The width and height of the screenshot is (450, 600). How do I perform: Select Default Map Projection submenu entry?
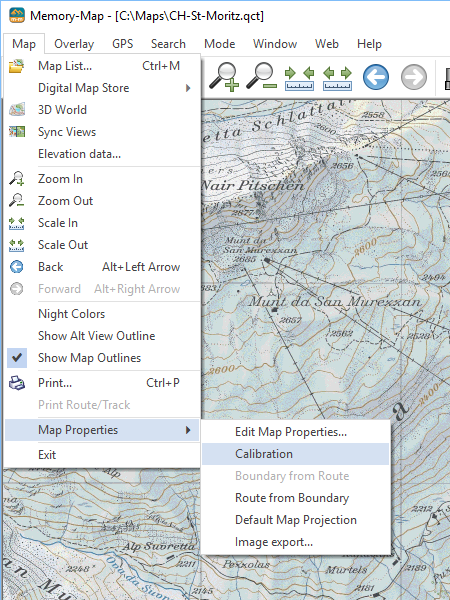(295, 520)
